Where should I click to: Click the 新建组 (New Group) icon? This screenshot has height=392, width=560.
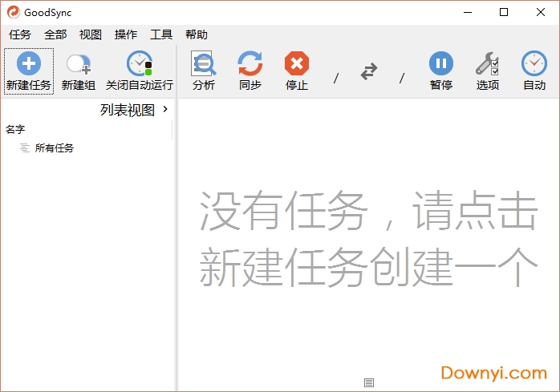tap(79, 65)
